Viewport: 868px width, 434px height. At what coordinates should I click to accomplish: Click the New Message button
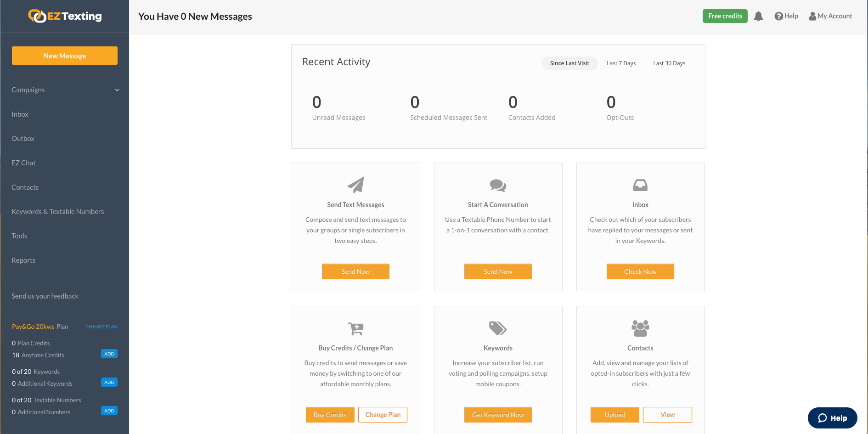65,56
